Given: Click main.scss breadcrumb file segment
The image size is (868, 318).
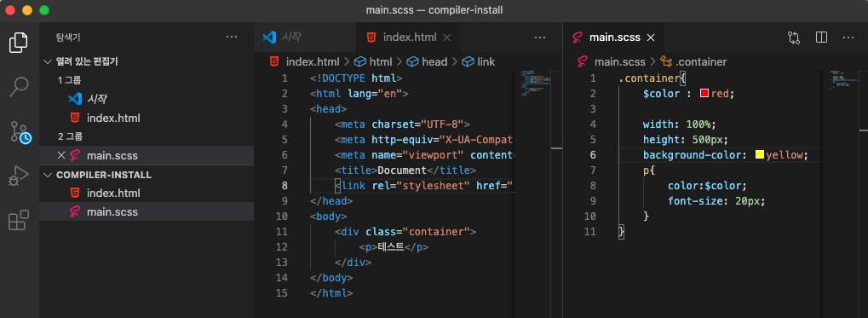Looking at the screenshot, I should click(x=612, y=61).
